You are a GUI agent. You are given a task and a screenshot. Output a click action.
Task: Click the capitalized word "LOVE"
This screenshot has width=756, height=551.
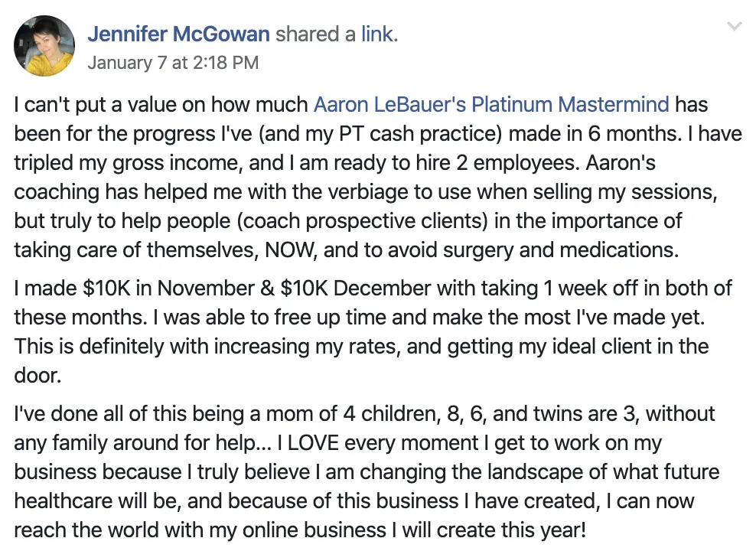point(314,443)
